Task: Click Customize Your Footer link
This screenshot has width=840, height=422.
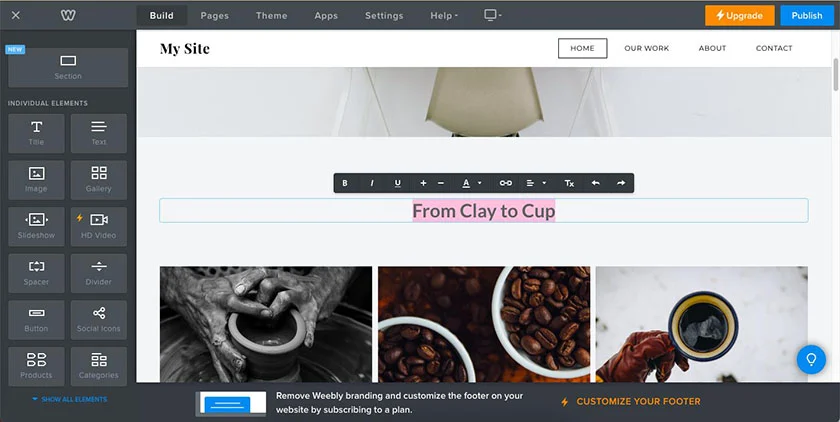Action: [631, 402]
